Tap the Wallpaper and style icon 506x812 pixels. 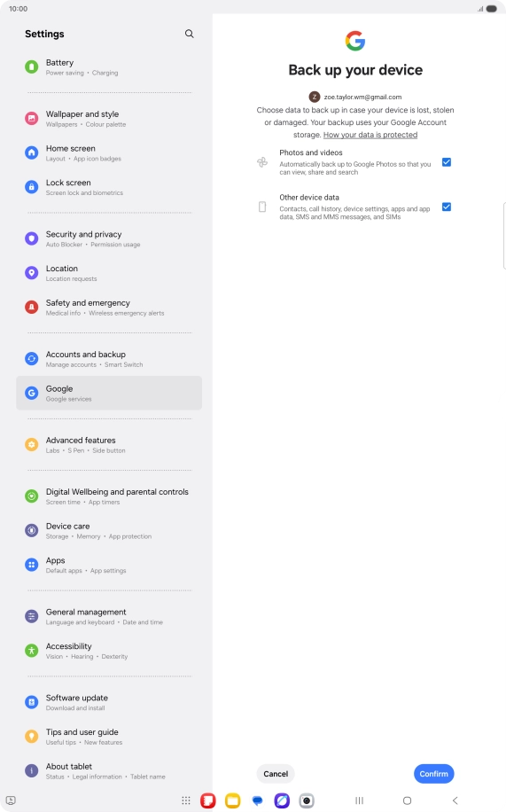coord(32,119)
